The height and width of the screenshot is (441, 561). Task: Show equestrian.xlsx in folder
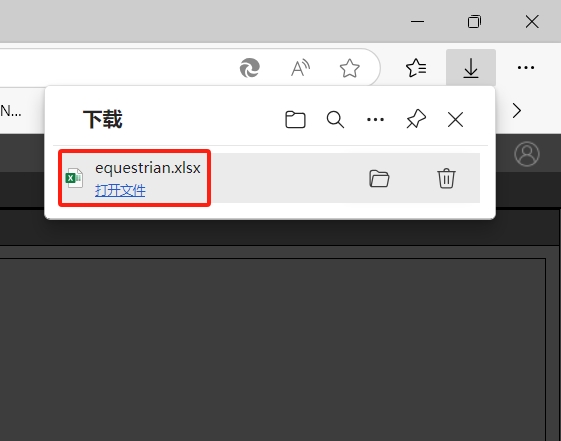tap(379, 178)
